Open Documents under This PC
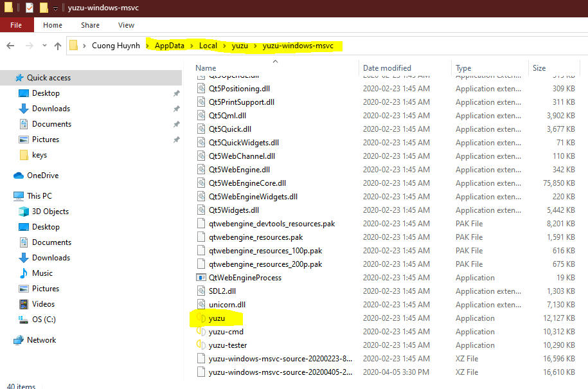The image size is (588, 389). 45,242
